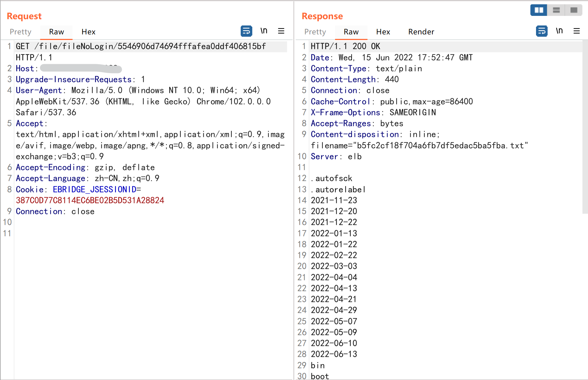Open the Hex tab in Response
Screen dimensions: 588x380
[383, 32]
